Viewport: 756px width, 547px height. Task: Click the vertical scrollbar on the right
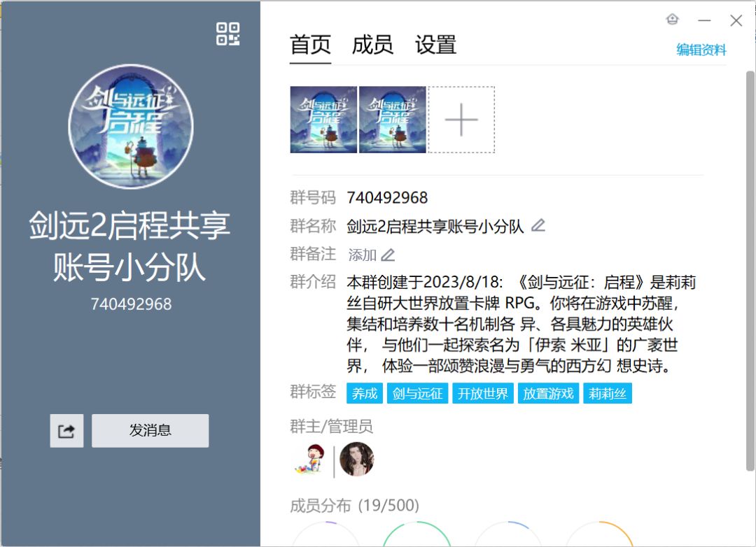click(x=750, y=271)
